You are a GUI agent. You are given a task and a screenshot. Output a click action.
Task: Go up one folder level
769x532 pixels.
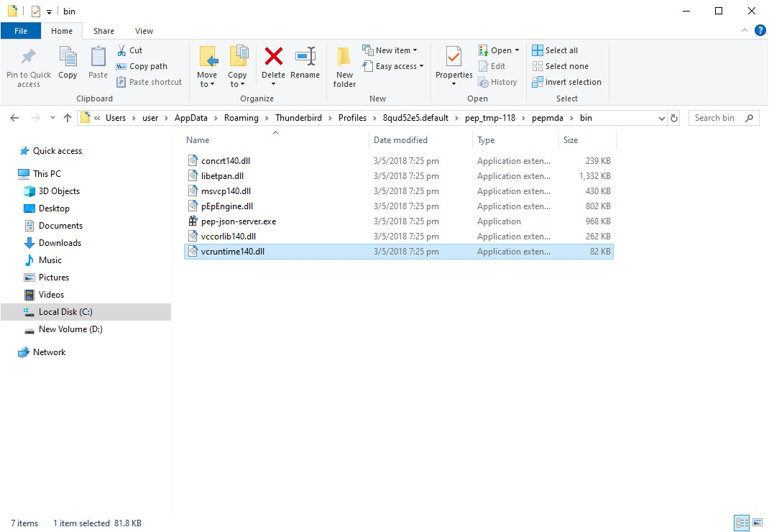[68, 118]
